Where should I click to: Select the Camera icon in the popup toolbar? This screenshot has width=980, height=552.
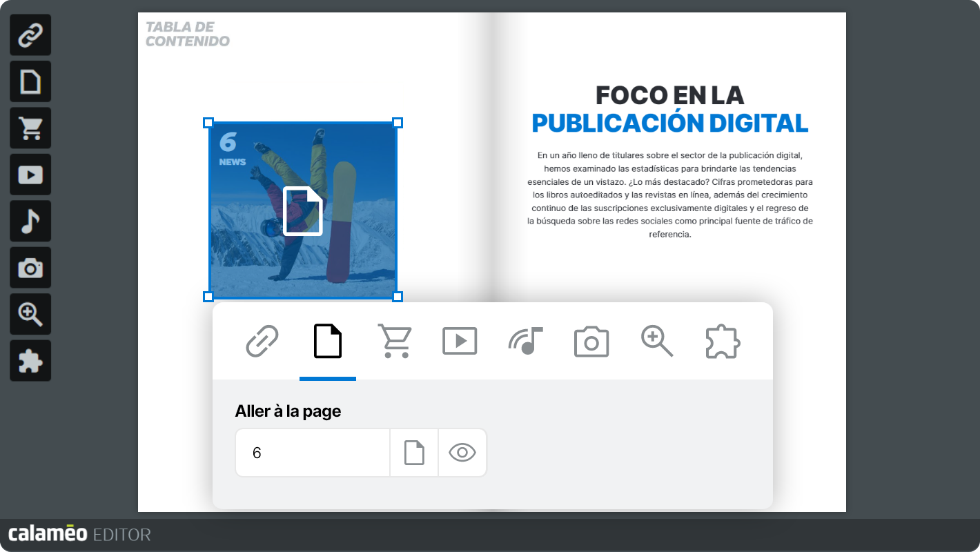pos(591,341)
